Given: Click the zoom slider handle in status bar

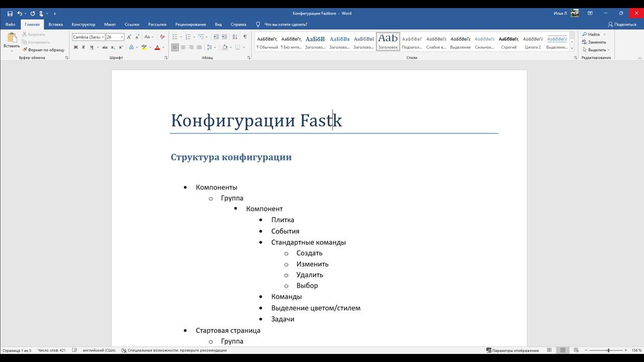Looking at the screenshot, I should point(608,350).
